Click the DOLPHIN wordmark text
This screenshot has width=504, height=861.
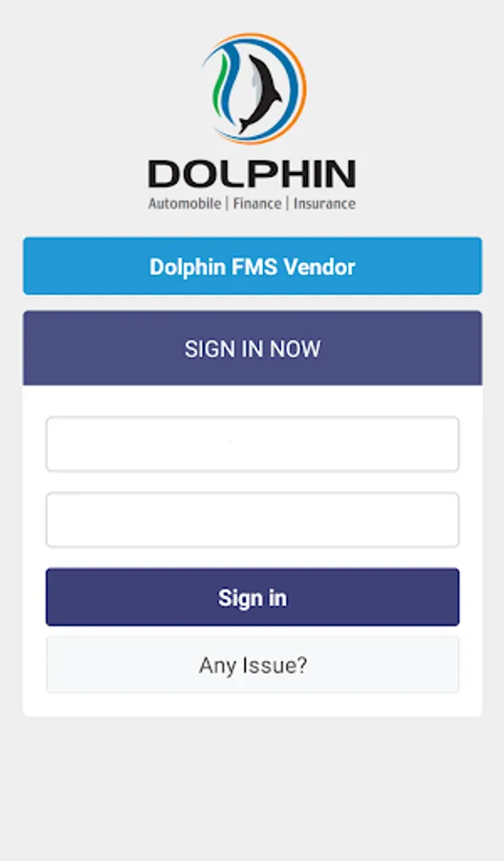tap(252, 173)
